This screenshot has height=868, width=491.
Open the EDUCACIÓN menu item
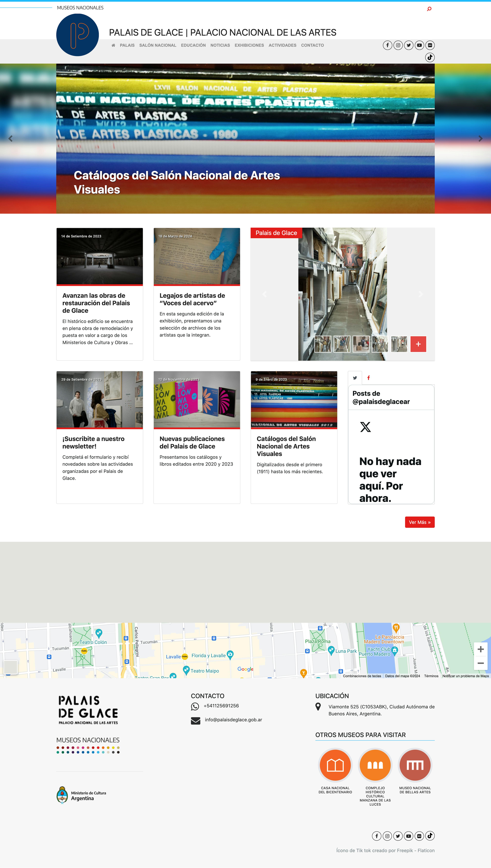(x=193, y=45)
